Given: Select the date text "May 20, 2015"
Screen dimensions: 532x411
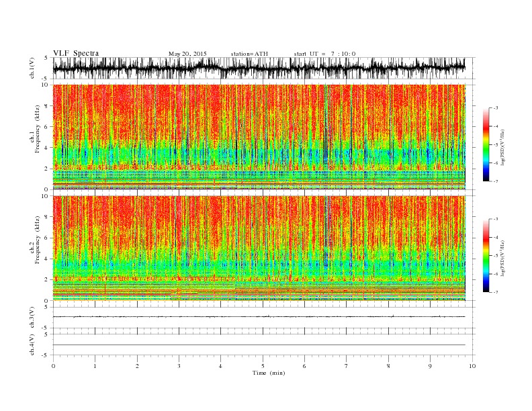Looking at the screenshot, I should click(187, 54).
